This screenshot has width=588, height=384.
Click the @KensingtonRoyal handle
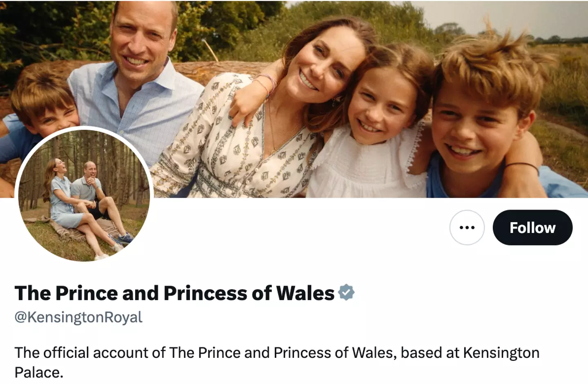coord(78,317)
